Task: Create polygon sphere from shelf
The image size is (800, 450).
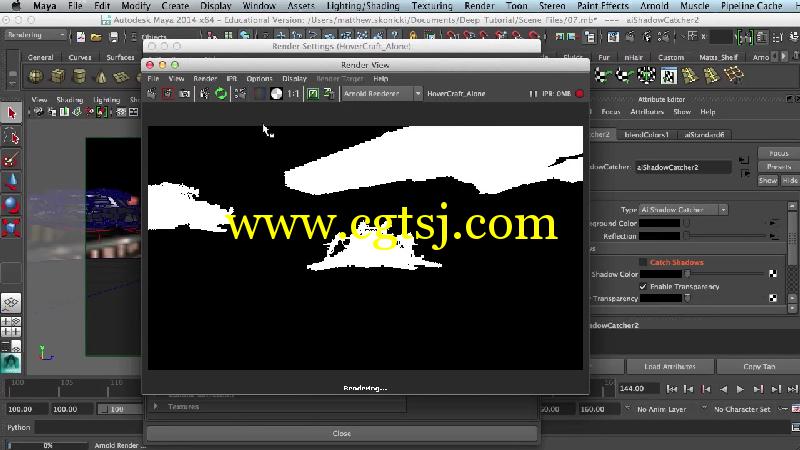Action: 36,77
